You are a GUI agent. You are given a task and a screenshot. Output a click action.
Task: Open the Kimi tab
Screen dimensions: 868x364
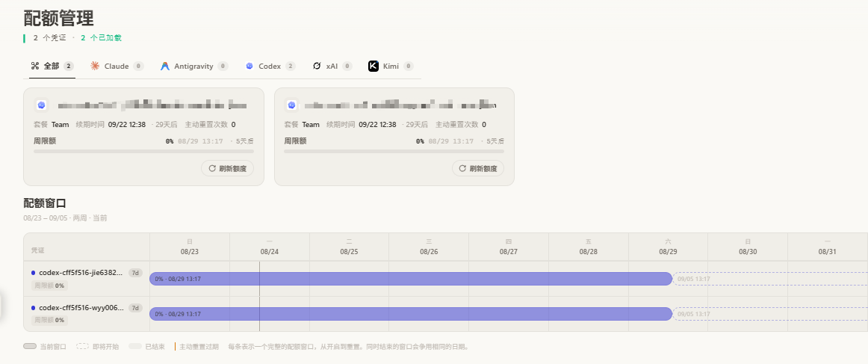click(x=391, y=66)
